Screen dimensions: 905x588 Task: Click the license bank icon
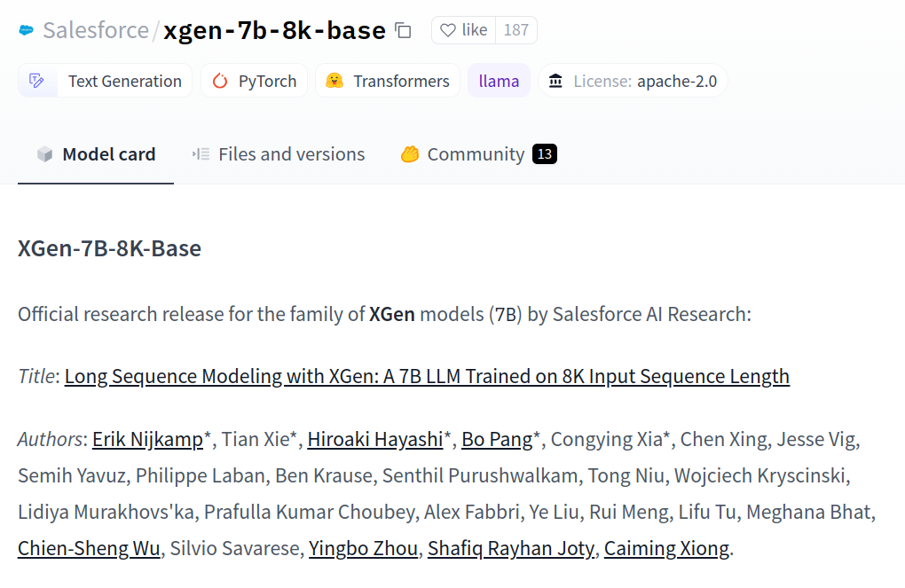click(x=557, y=80)
